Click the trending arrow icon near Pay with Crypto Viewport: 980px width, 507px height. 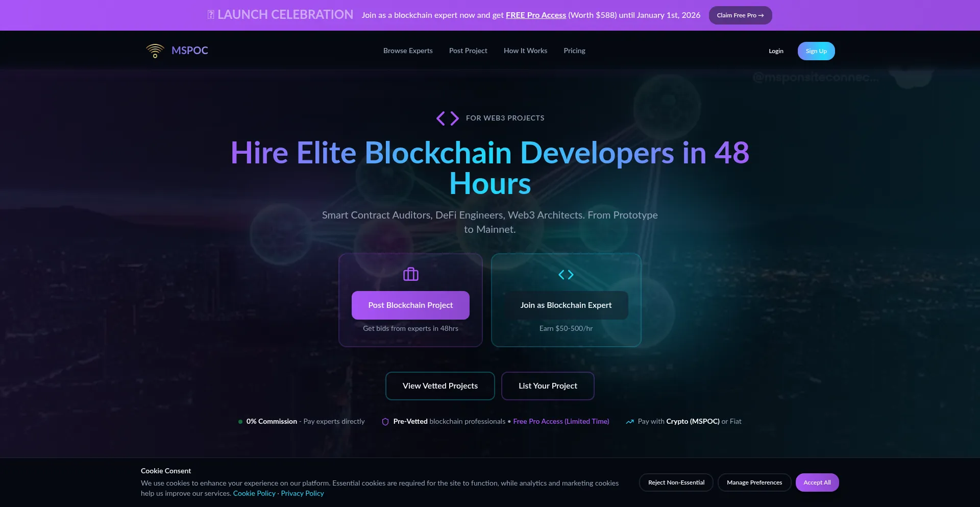[x=630, y=422]
